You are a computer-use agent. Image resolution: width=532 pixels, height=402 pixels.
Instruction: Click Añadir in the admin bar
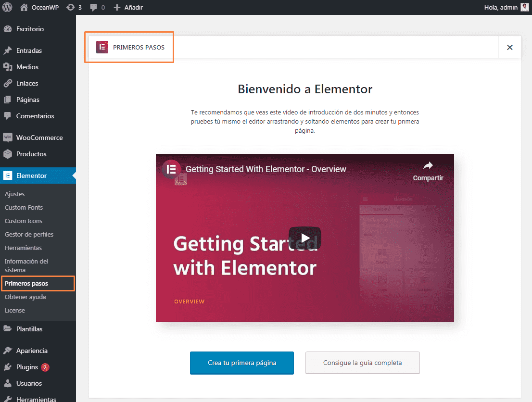tap(133, 8)
